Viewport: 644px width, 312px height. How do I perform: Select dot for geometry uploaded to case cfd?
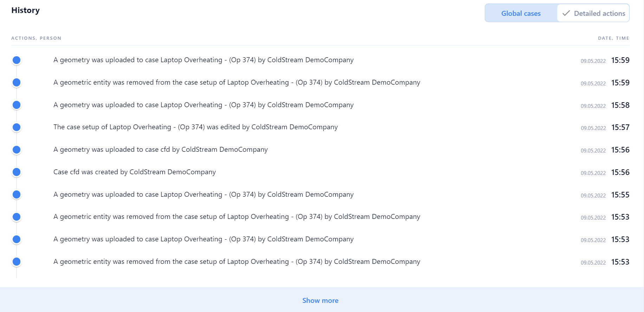[x=17, y=150]
